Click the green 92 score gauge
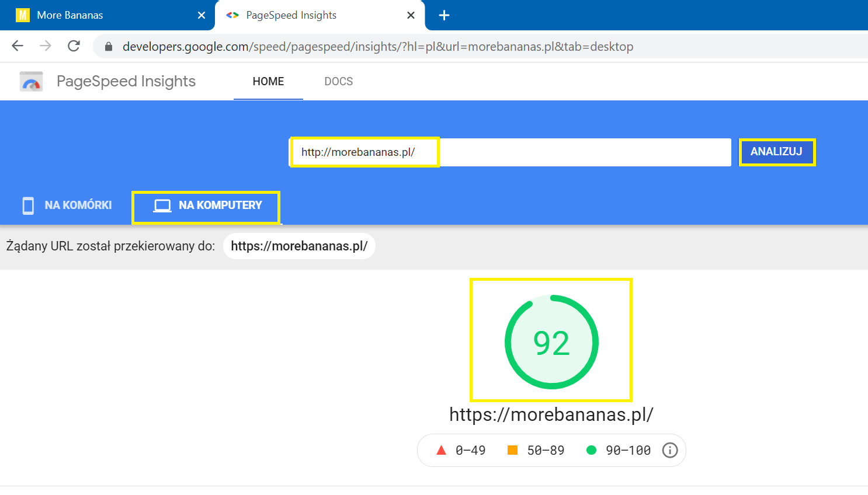 point(551,342)
